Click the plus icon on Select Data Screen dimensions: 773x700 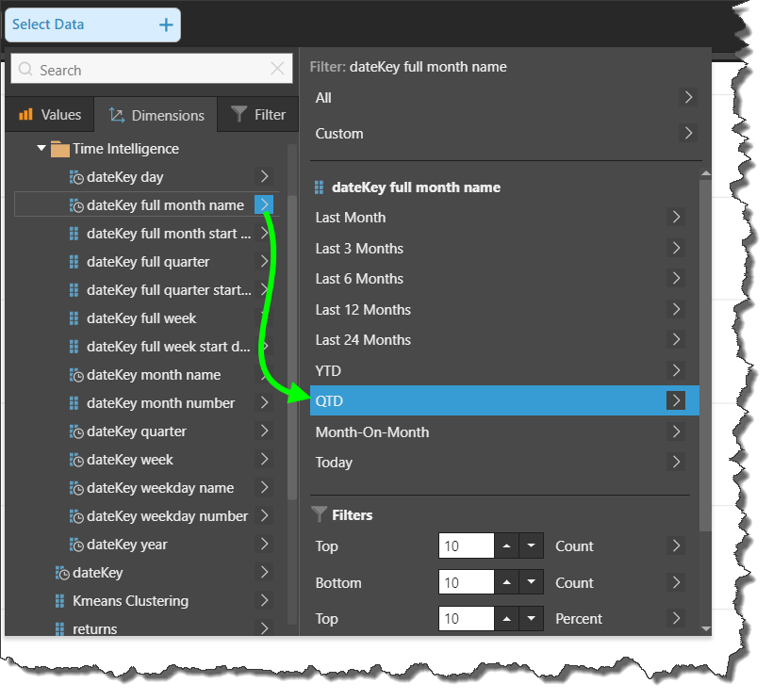coord(166,24)
